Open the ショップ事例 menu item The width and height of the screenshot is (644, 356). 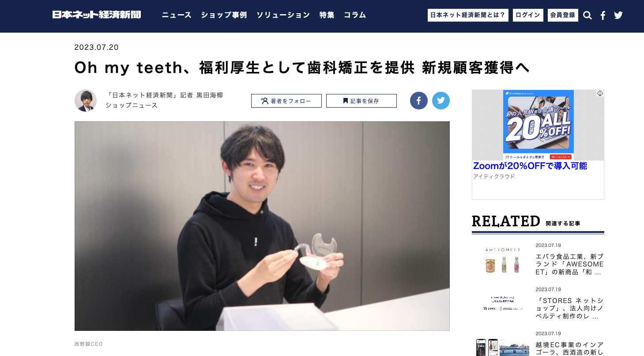click(224, 15)
